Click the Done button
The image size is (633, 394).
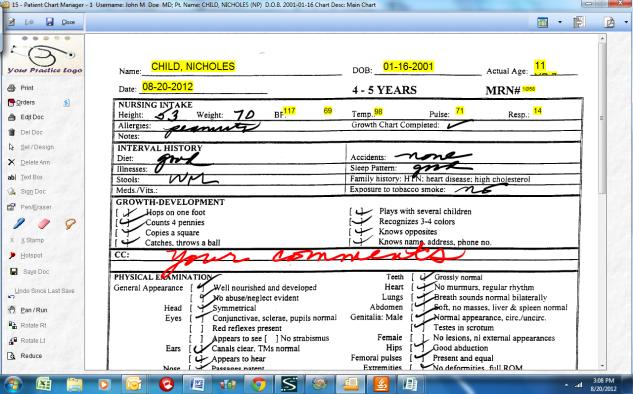[x=68, y=22]
